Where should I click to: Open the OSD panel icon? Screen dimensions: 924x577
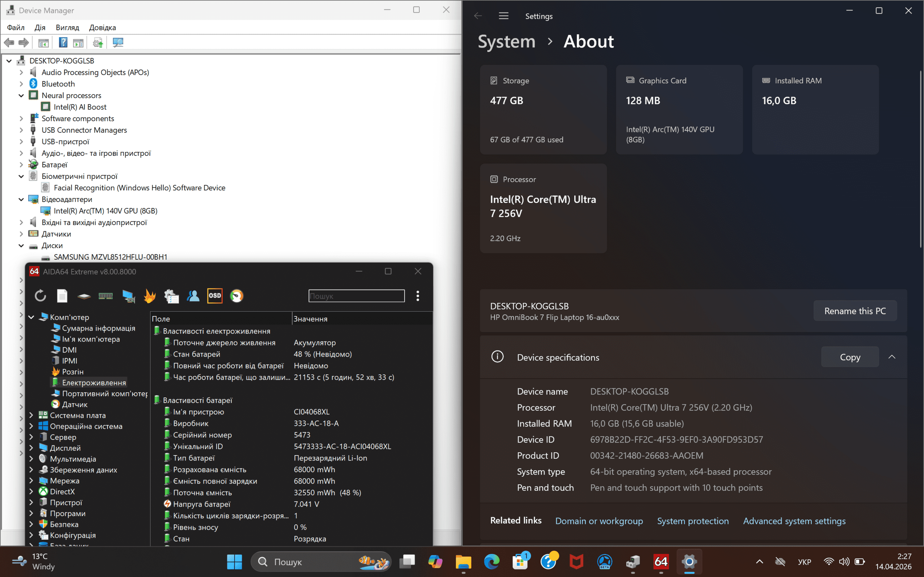(x=215, y=296)
